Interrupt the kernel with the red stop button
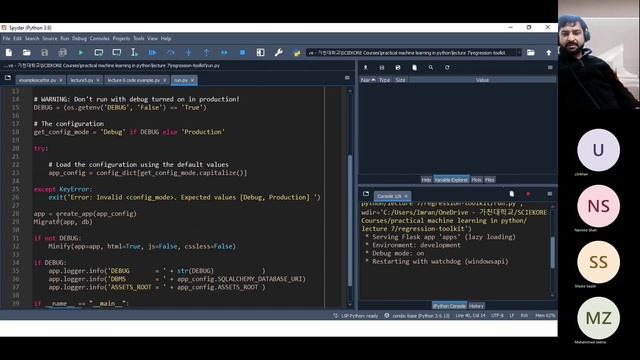Screen dimensions: 640x360 (x=528, y=194)
